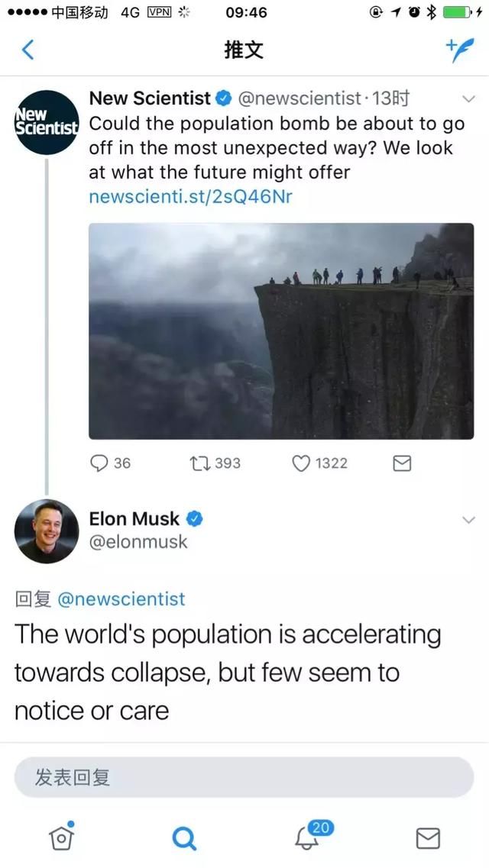Expand options chevron on Elon Musk tweet
Viewport: 489px width, 868px height.
[468, 520]
